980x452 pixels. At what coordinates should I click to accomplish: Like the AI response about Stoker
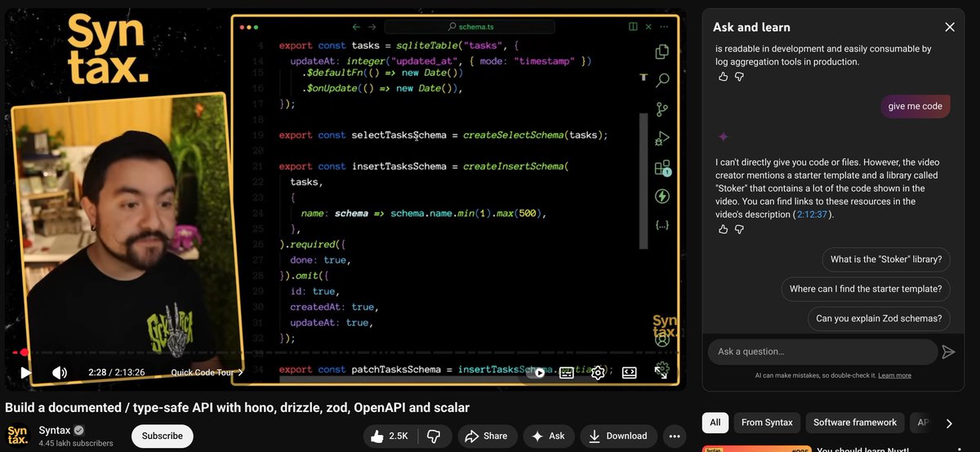pos(723,229)
